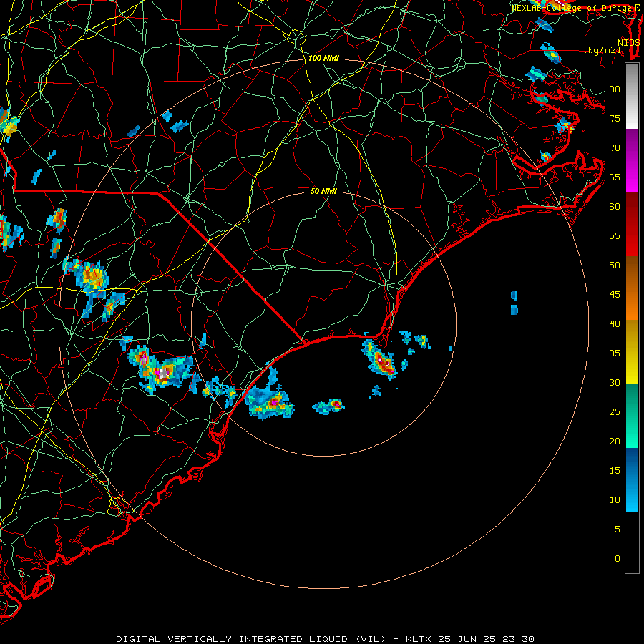
Task: Click the 50 value on the scale
Action: [x=615, y=265]
